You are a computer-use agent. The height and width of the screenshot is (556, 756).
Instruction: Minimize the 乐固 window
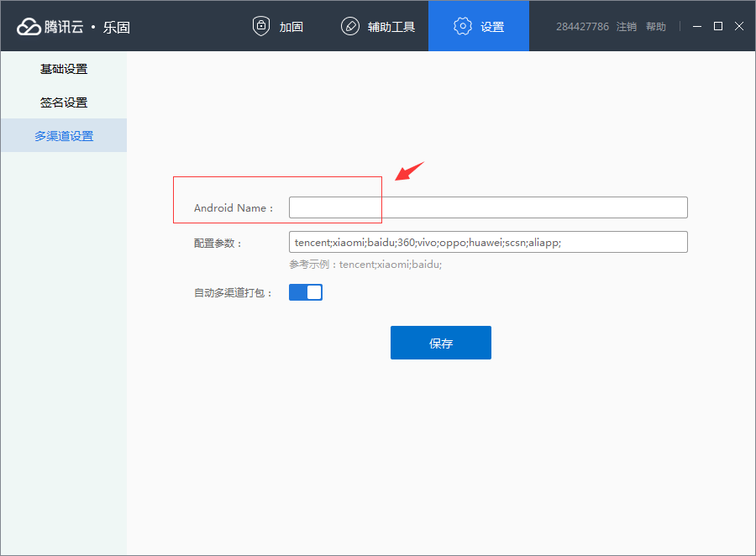click(697, 26)
